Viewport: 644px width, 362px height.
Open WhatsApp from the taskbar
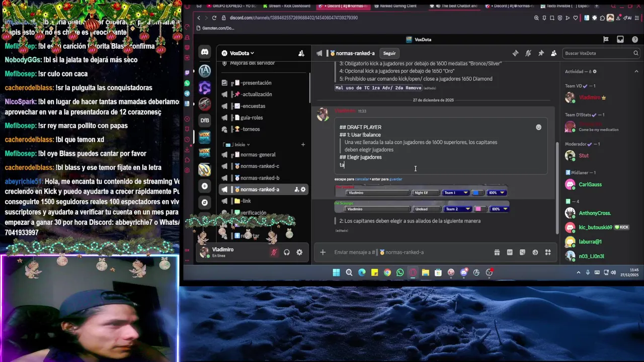(400, 273)
